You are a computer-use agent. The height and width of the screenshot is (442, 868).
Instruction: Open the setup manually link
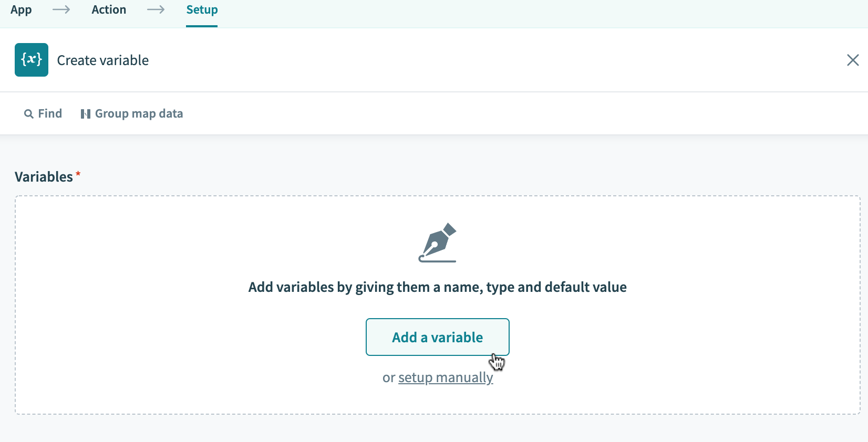(446, 377)
